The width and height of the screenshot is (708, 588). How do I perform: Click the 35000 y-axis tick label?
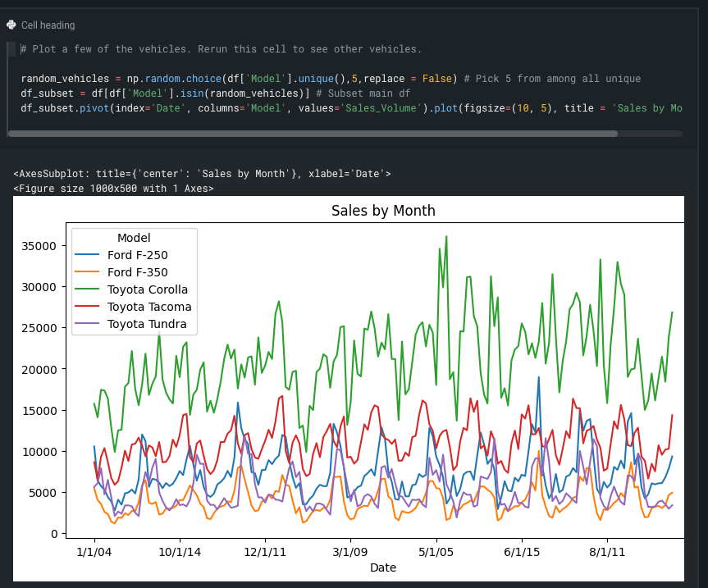tap(39, 246)
